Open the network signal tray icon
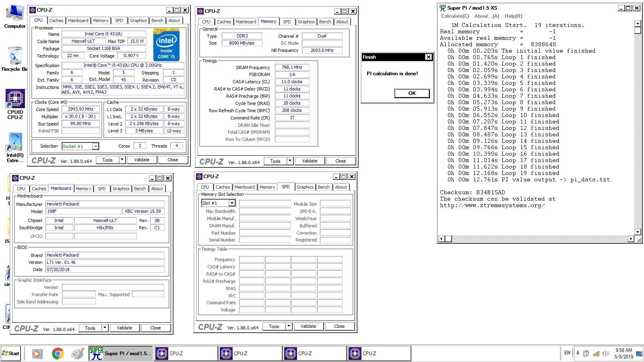This screenshot has height=362, width=644. [x=596, y=354]
